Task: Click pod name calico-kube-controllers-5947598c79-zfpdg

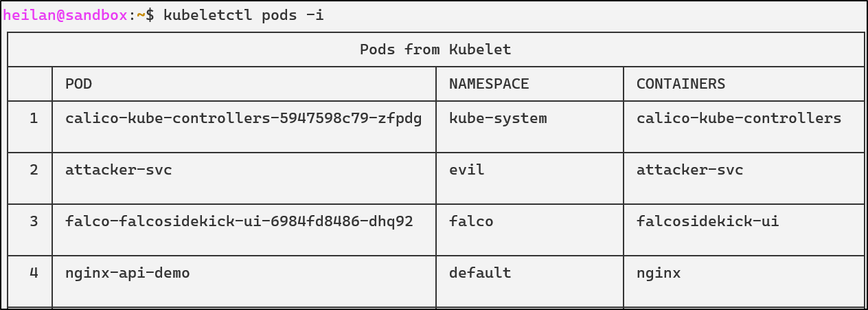Action: (243, 118)
